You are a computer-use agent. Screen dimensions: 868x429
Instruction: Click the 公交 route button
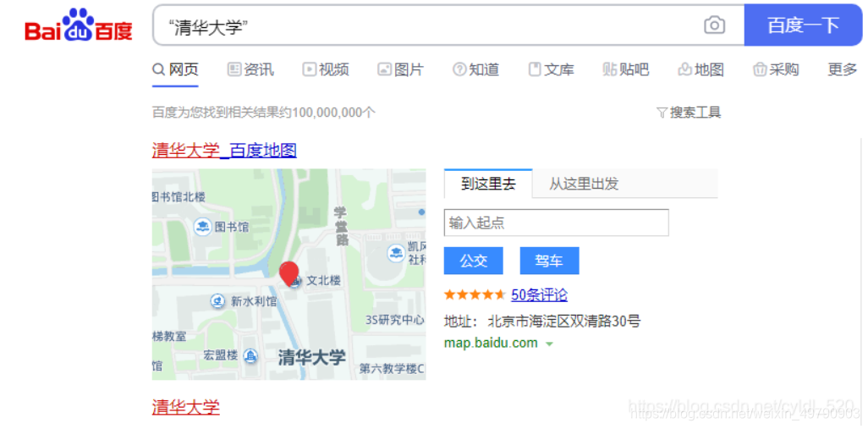point(473,261)
